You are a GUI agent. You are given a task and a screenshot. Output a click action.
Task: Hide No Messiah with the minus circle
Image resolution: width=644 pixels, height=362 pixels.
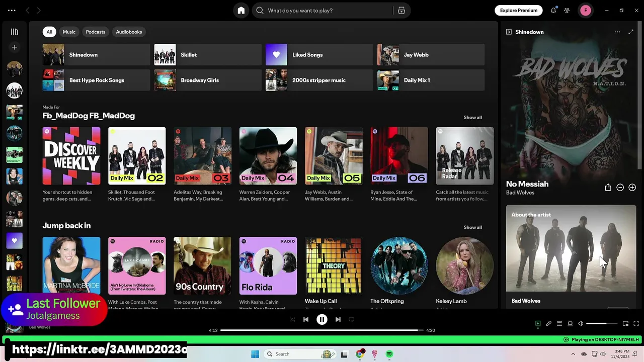point(620,187)
